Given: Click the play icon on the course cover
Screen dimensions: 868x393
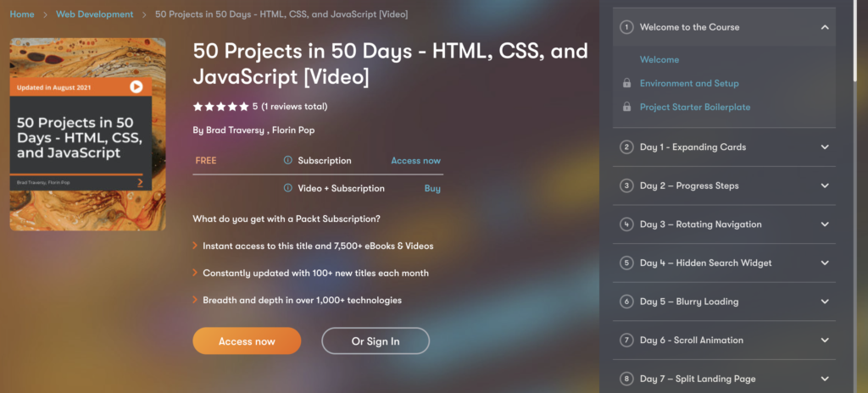Looking at the screenshot, I should [136, 87].
